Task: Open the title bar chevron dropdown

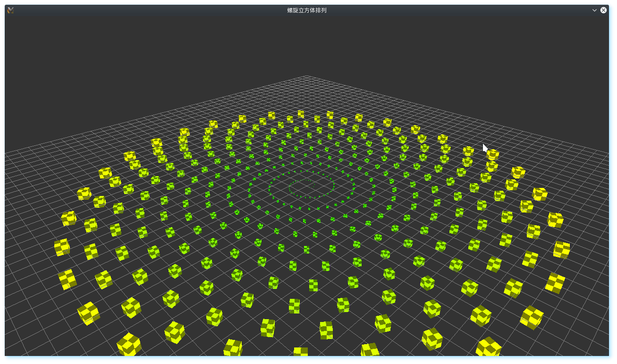Action: point(594,10)
